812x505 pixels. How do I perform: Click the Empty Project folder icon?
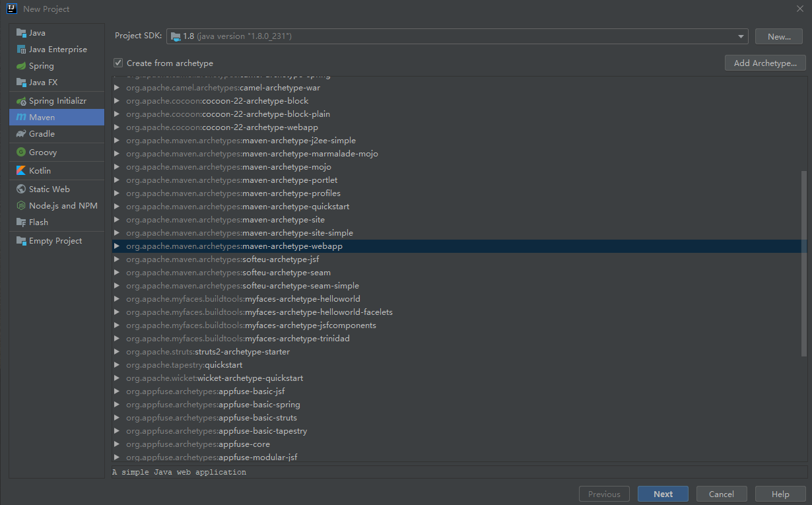(21, 241)
